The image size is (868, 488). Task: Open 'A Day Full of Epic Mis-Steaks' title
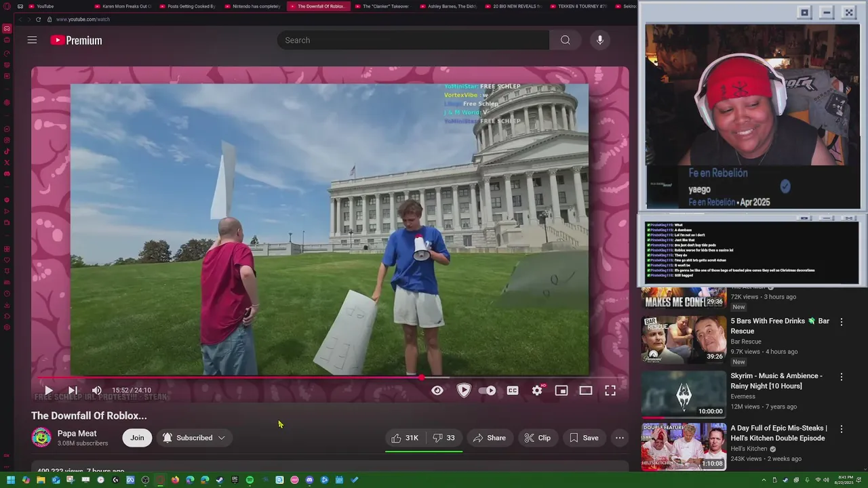778,433
